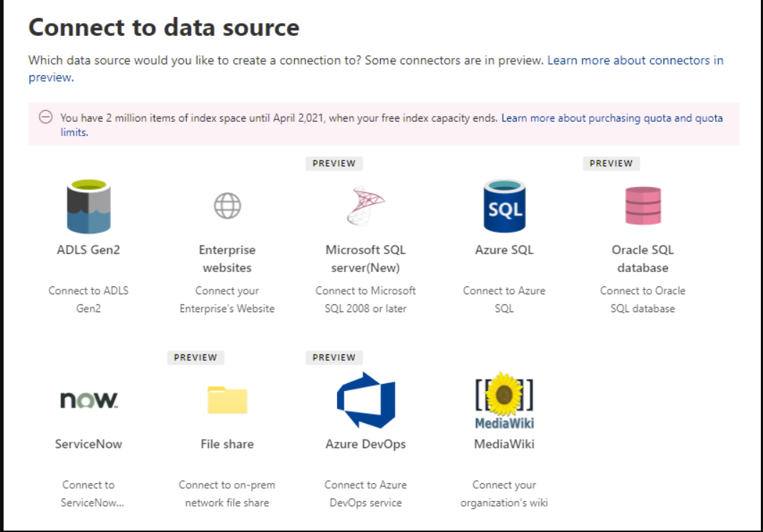Click the 'Connect to data source' heading
This screenshot has width=763, height=532.
click(164, 27)
